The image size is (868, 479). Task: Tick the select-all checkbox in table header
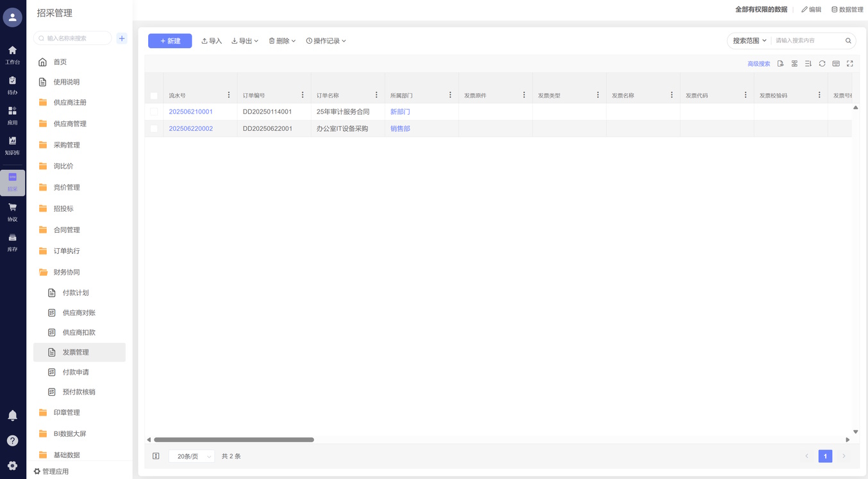154,96
